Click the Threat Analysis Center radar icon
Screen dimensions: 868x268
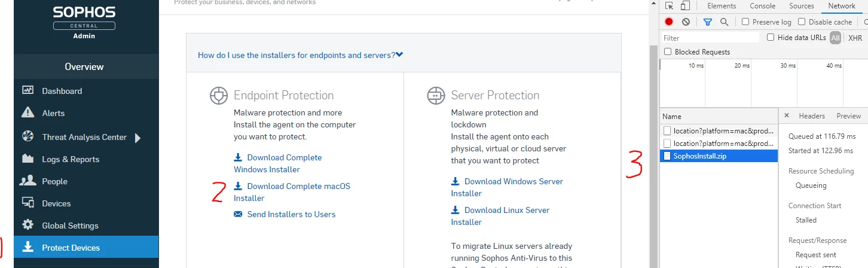click(27, 136)
